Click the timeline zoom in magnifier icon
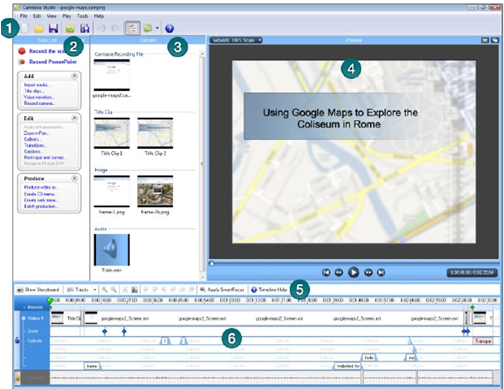Image resolution: width=504 pixels, height=389 pixels. (x=105, y=290)
